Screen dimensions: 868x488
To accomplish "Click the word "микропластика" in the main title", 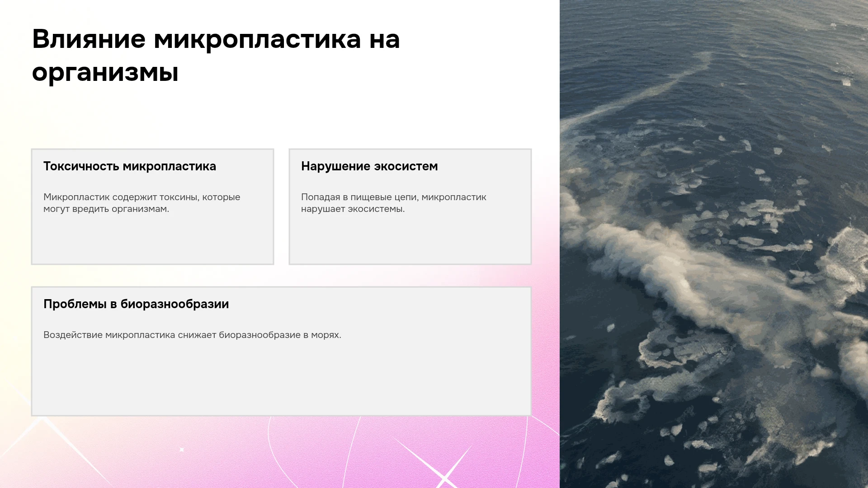I will [x=257, y=40].
